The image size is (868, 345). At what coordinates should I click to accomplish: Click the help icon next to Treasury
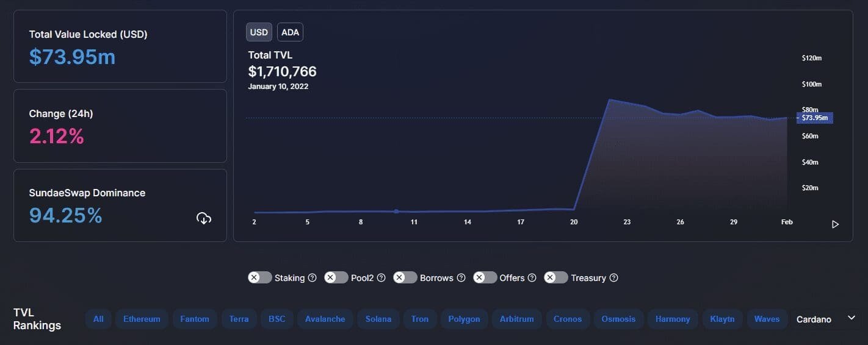pyautogui.click(x=613, y=278)
